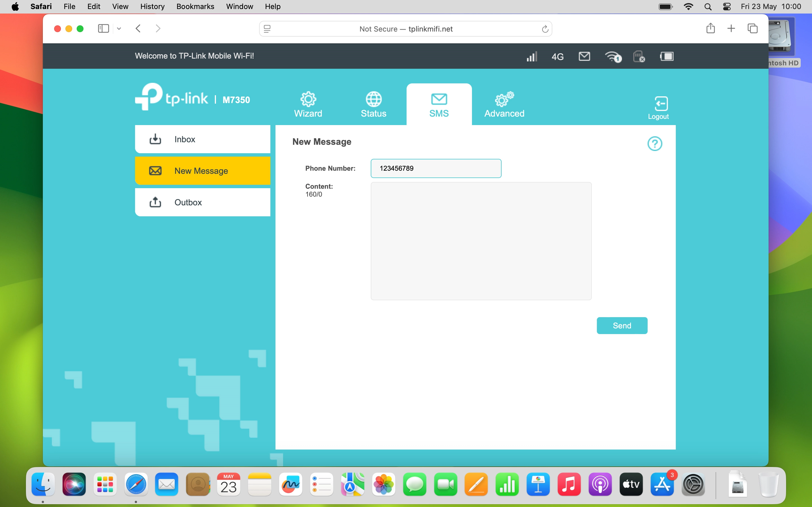Open the Bookmarks menu
This screenshot has width=812, height=507.
pyautogui.click(x=195, y=6)
